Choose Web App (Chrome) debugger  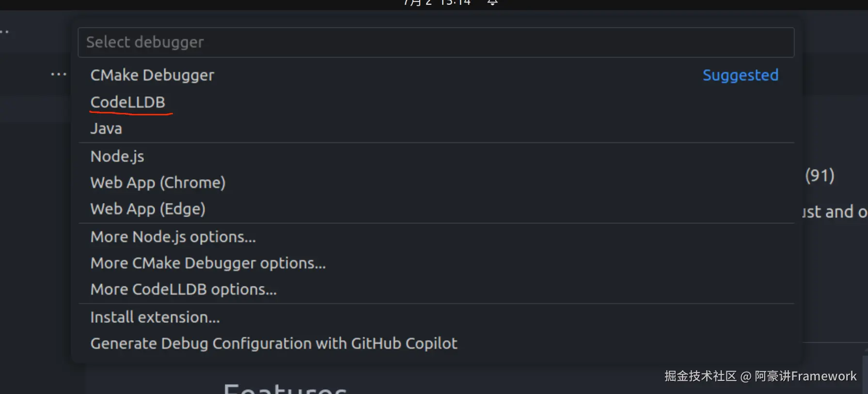pyautogui.click(x=158, y=183)
